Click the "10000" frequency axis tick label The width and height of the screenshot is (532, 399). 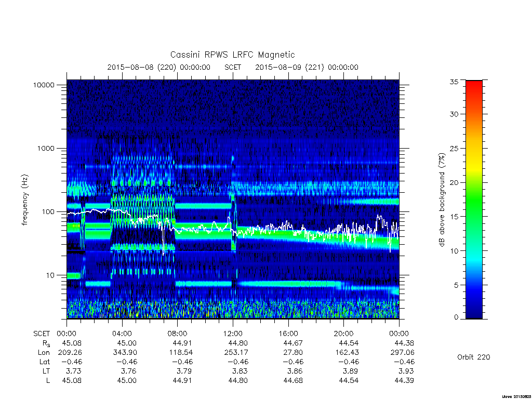tap(44, 85)
